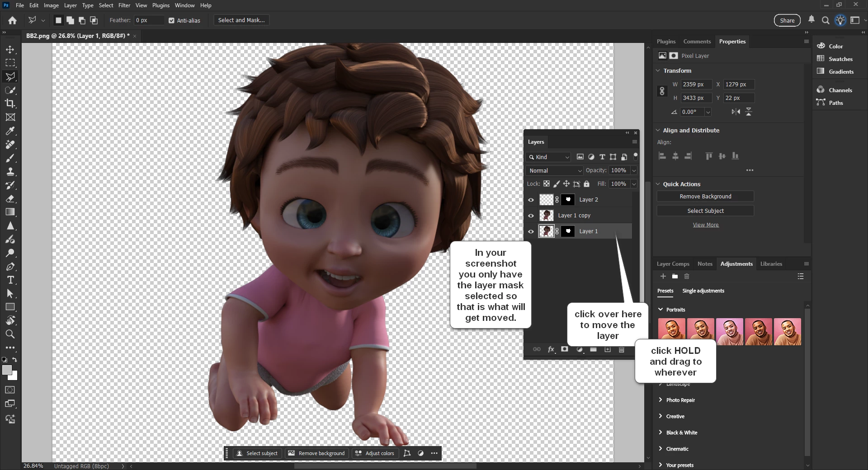This screenshot has width=868, height=470.
Task: Select the Zoom tool
Action: click(10, 334)
